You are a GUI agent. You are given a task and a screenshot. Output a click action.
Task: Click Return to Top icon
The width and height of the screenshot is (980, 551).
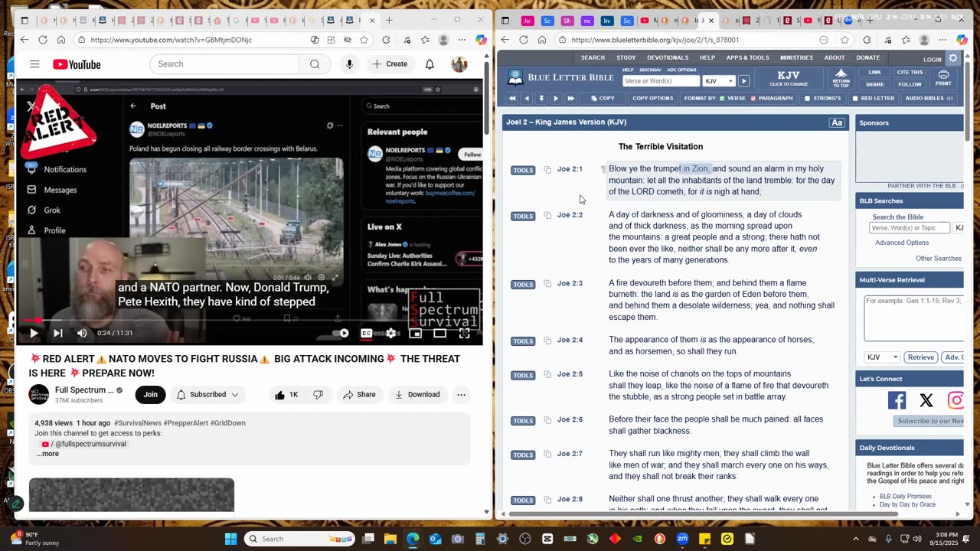click(841, 78)
